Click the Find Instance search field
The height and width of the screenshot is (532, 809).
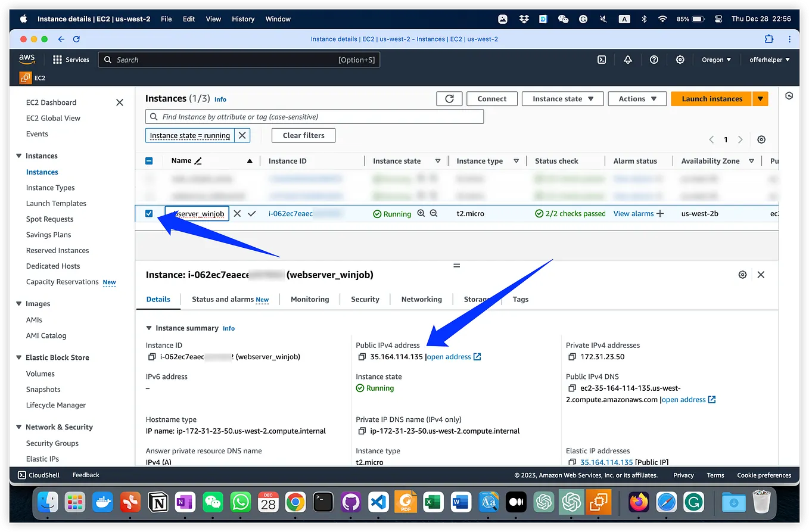pyautogui.click(x=314, y=116)
